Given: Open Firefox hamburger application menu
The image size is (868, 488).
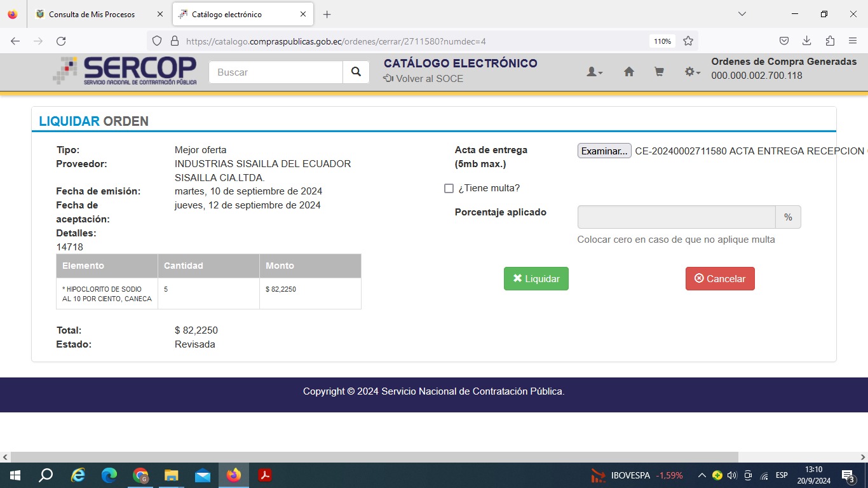Looking at the screenshot, I should pyautogui.click(x=853, y=41).
